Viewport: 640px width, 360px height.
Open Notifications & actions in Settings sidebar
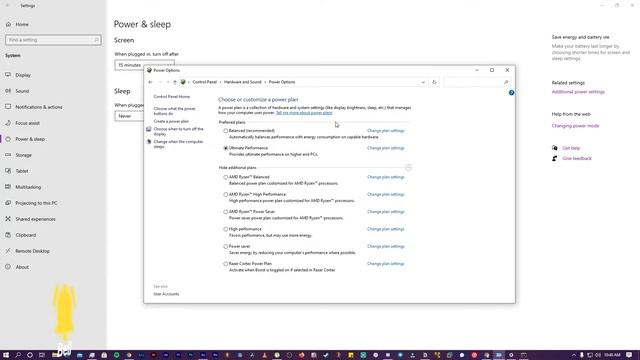(39, 107)
